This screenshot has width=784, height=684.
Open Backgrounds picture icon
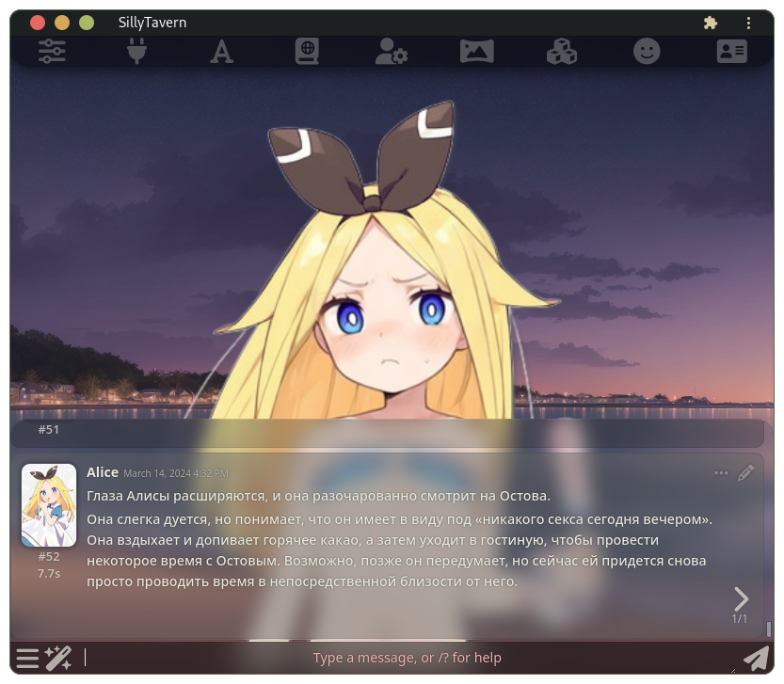[476, 51]
